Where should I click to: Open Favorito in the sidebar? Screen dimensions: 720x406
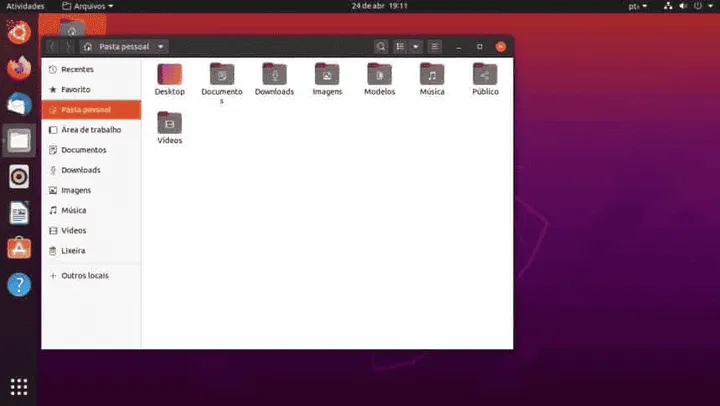click(76, 89)
